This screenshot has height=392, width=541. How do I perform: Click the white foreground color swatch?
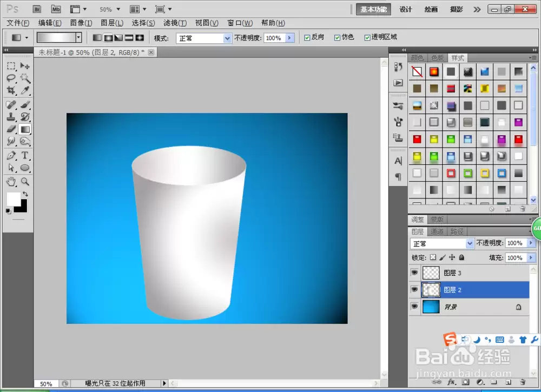(13, 198)
